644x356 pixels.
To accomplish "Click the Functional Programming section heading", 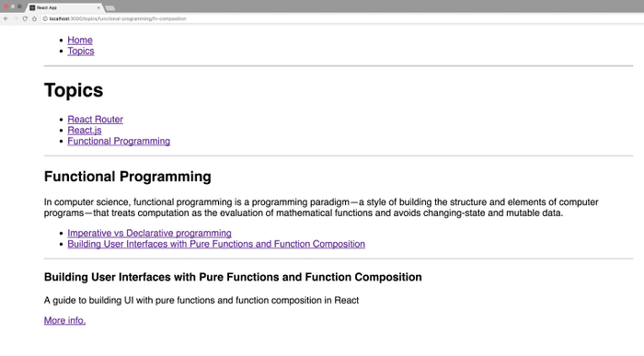I will (x=128, y=176).
